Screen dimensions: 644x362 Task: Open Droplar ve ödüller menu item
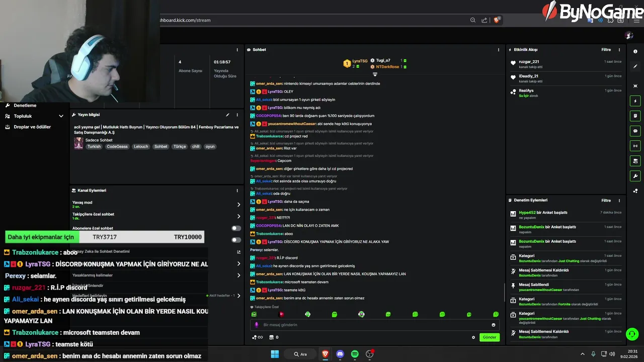[32, 127]
